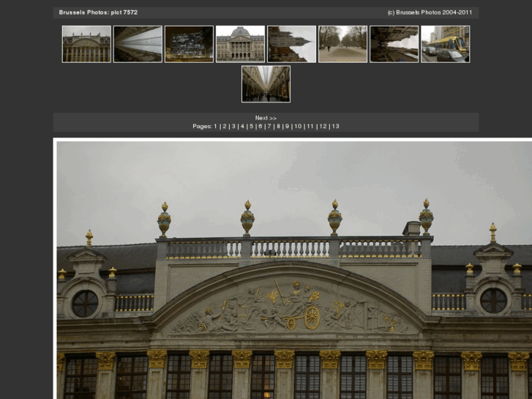Jump to page 8
532x399 pixels.
pyautogui.click(x=278, y=127)
